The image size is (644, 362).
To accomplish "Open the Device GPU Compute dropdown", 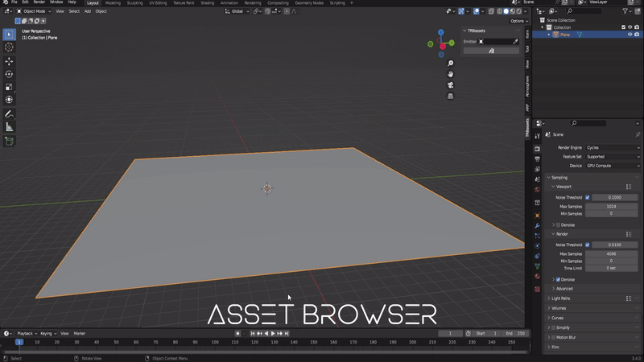I will click(613, 166).
